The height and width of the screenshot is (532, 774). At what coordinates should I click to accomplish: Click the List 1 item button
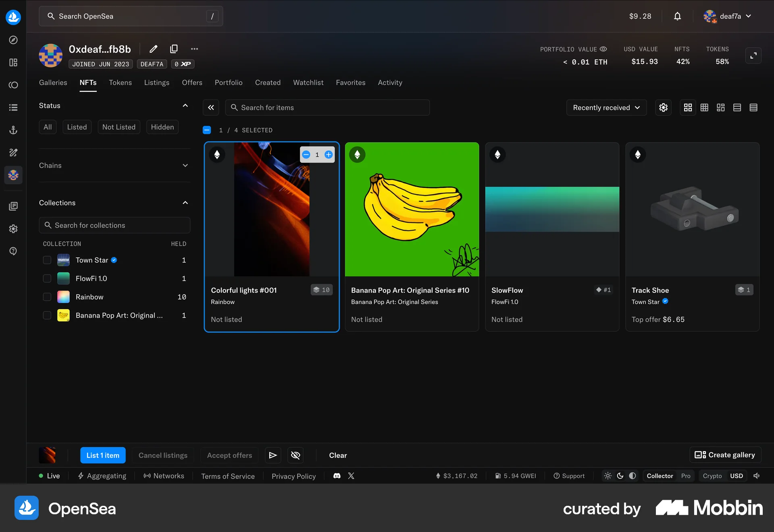point(103,455)
